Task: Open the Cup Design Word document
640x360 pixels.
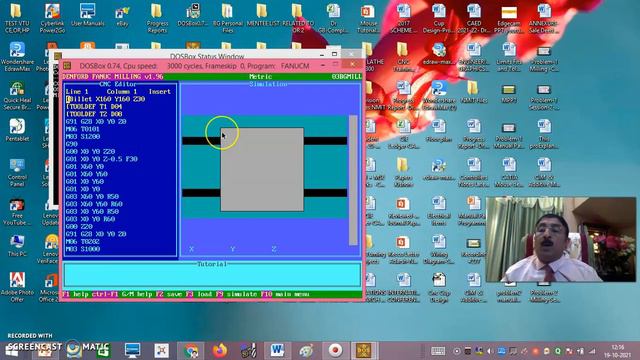Action: (x=438, y=18)
